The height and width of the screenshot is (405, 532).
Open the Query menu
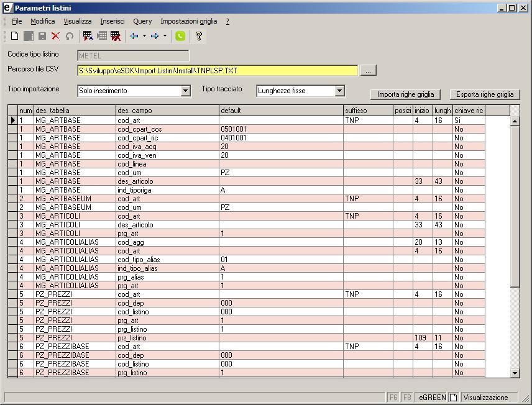tap(142, 21)
